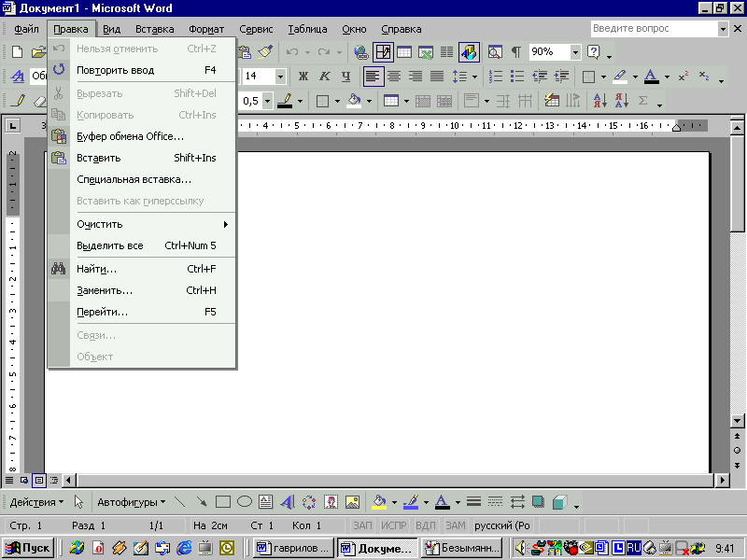
Task: Click the Print Preview magnifier icon
Action: coord(495,52)
